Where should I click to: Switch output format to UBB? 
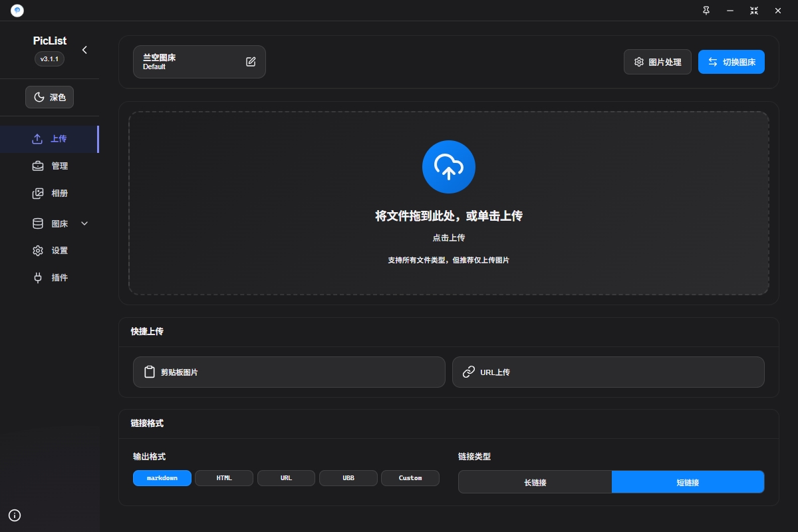(x=348, y=477)
